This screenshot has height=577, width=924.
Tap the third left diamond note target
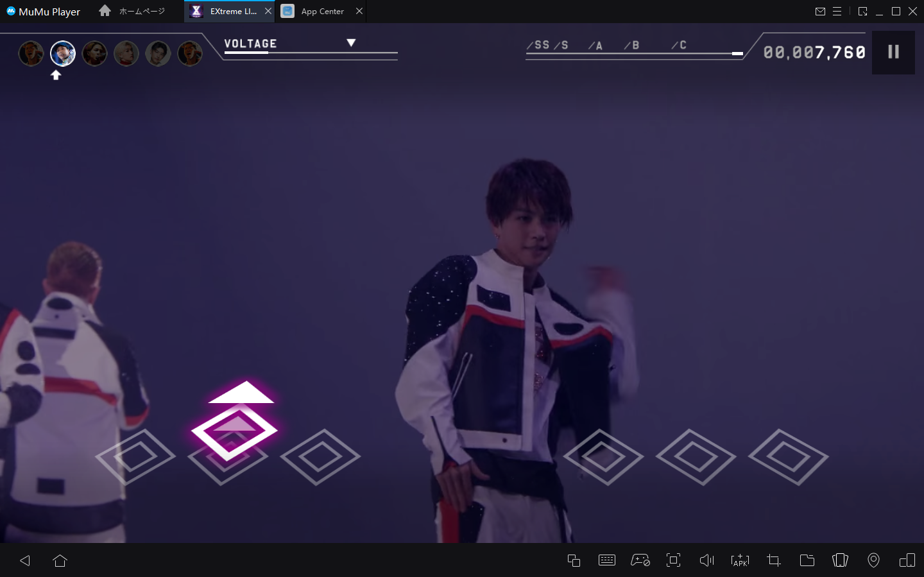click(320, 457)
